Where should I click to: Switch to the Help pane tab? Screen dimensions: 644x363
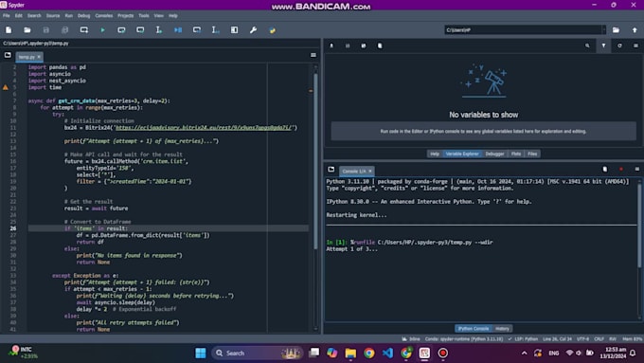(x=435, y=154)
